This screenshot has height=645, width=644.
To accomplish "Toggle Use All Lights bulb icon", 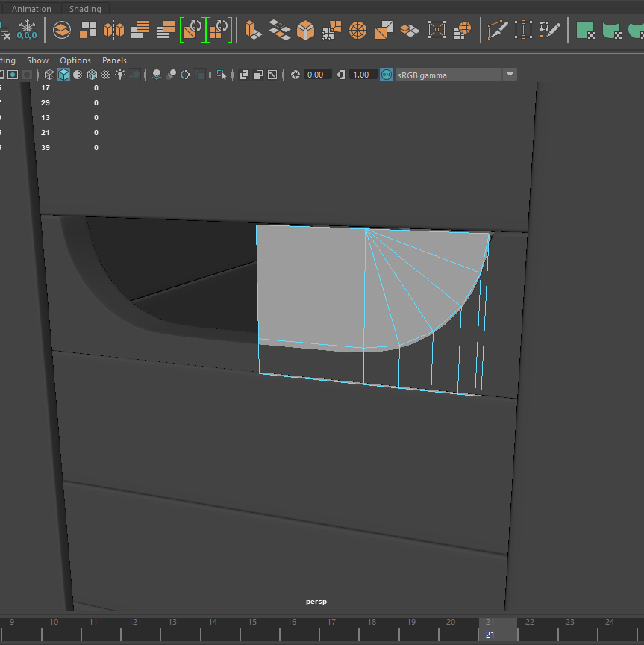I will (119, 75).
